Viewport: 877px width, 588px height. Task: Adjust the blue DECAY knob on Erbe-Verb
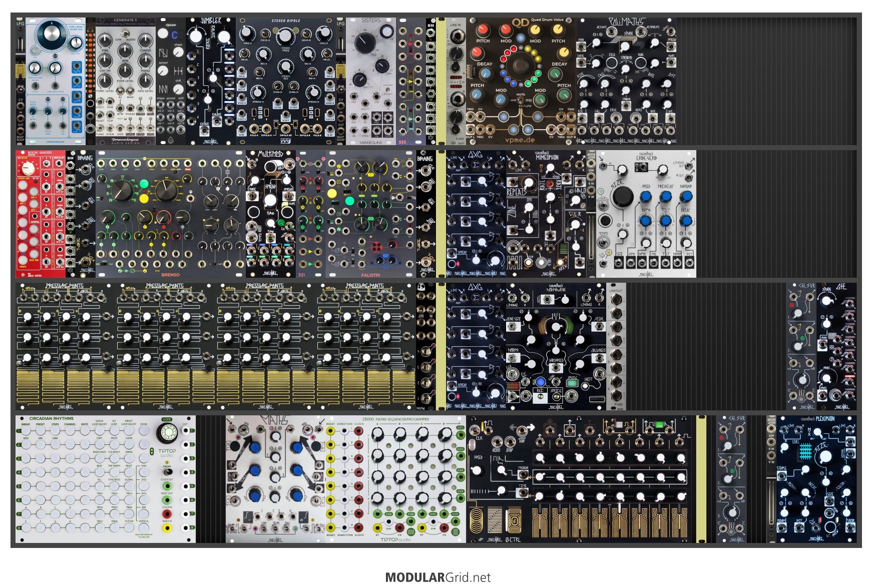686,221
